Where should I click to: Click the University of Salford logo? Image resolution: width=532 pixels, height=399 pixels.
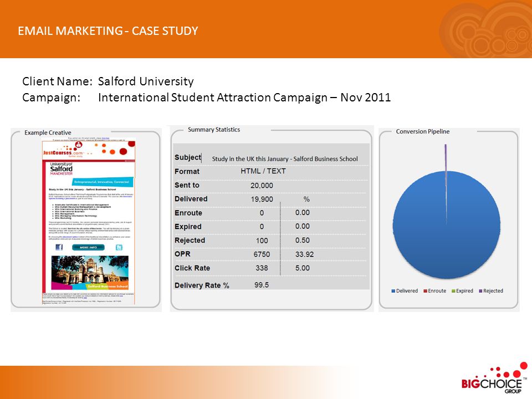[x=61, y=168]
